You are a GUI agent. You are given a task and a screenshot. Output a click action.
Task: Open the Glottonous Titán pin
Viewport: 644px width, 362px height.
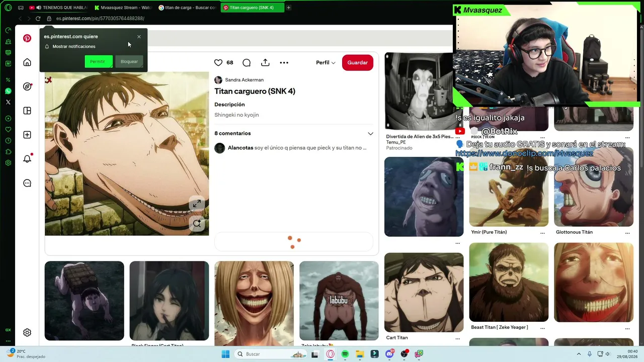[594, 187]
